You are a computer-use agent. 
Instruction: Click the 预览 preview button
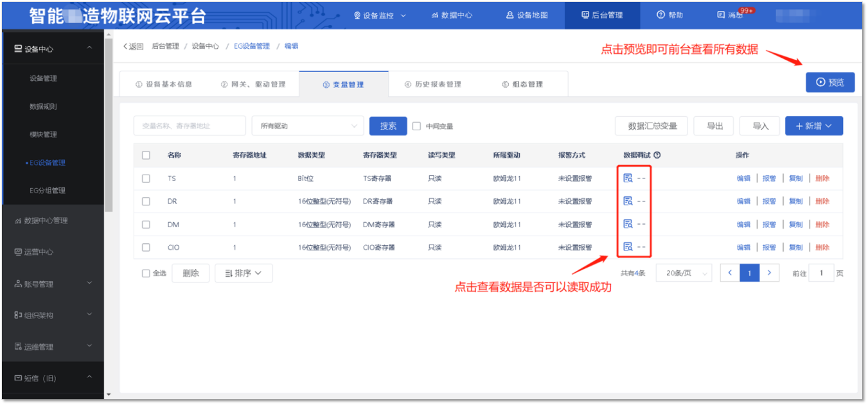click(830, 82)
